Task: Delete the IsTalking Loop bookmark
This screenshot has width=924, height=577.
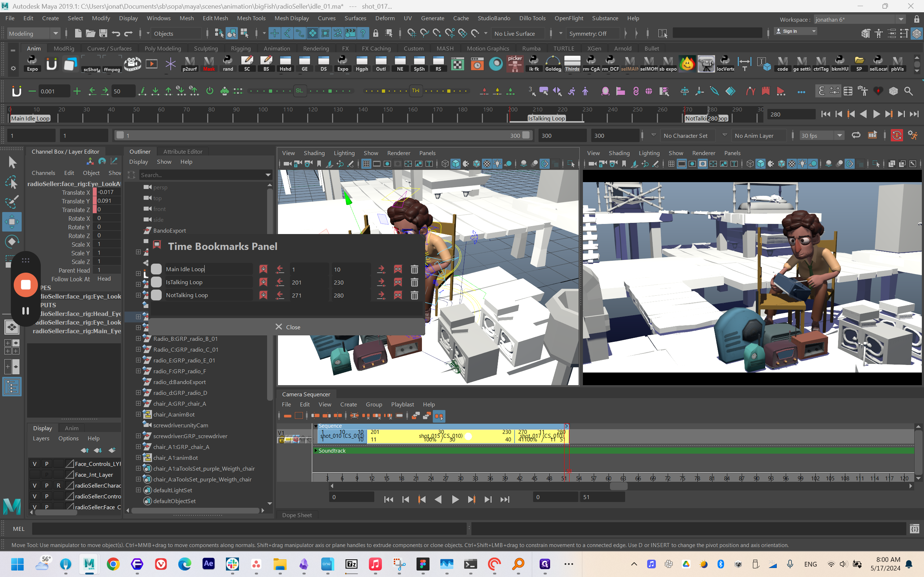Action: click(414, 282)
